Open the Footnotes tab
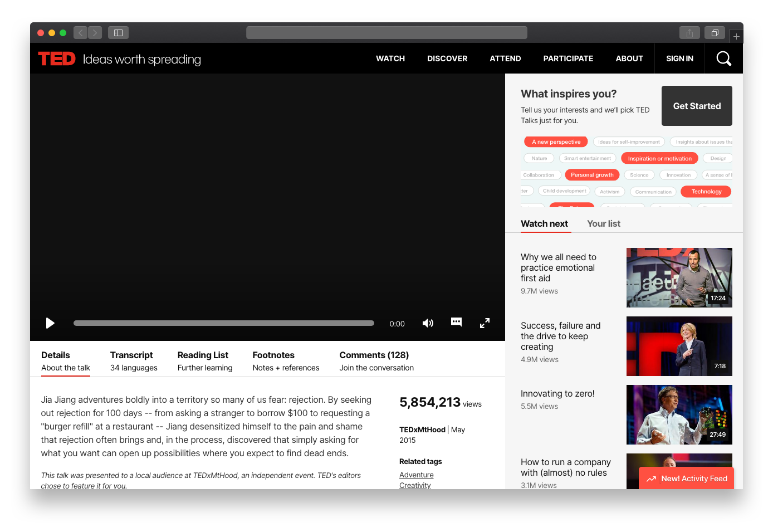The width and height of the screenshot is (773, 532). tap(286, 361)
